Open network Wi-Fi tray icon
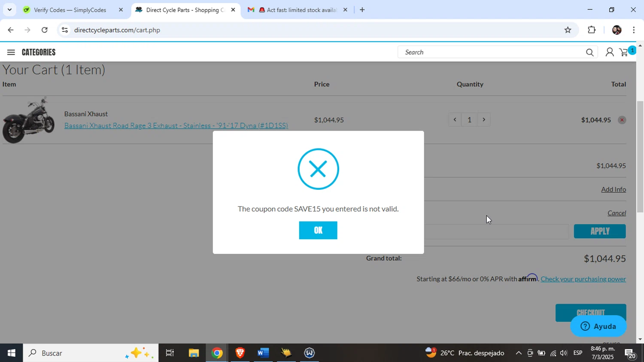 click(553, 353)
